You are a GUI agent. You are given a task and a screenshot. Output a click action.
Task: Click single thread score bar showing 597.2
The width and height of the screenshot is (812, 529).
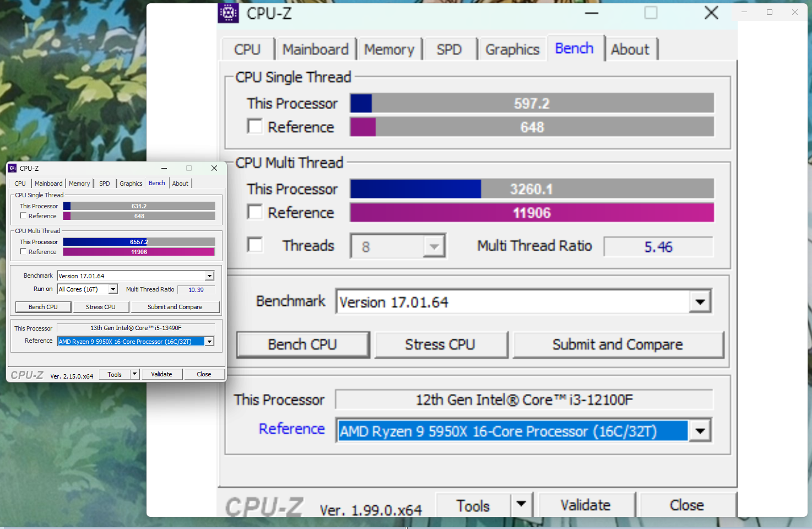[532, 103]
